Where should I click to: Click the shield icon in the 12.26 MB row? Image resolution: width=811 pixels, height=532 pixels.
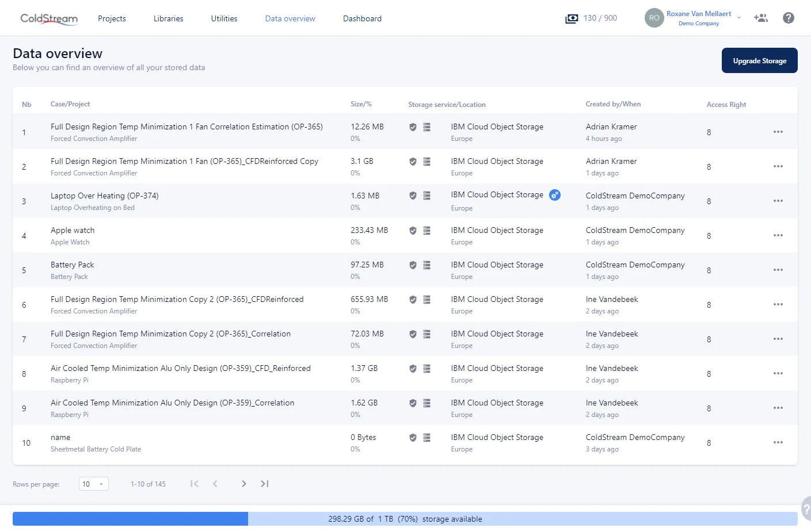[413, 127]
